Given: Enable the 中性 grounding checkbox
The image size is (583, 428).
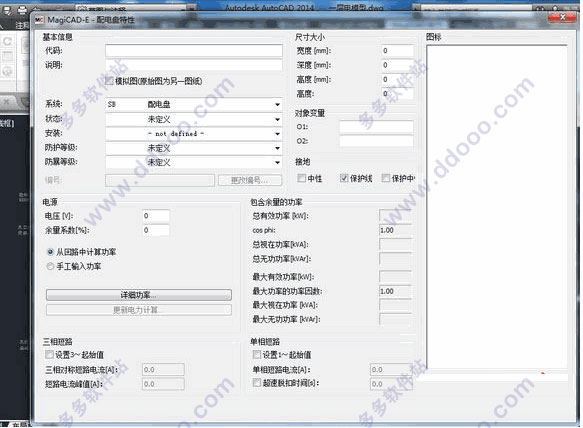Looking at the screenshot, I should (x=302, y=178).
